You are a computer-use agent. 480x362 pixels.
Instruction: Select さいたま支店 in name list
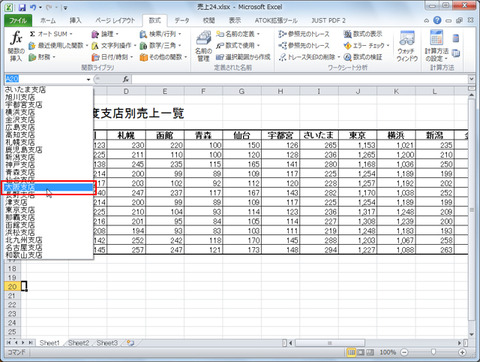[49, 90]
